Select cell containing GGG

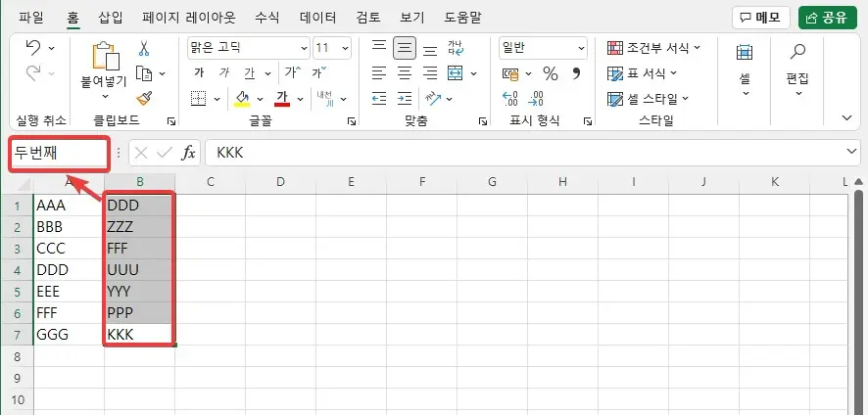(x=70, y=335)
